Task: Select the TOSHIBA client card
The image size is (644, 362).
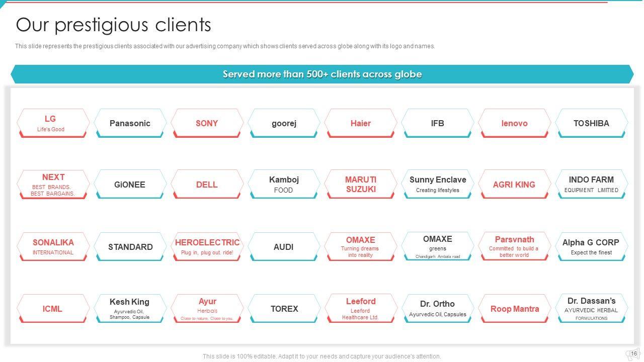Action: pos(591,123)
